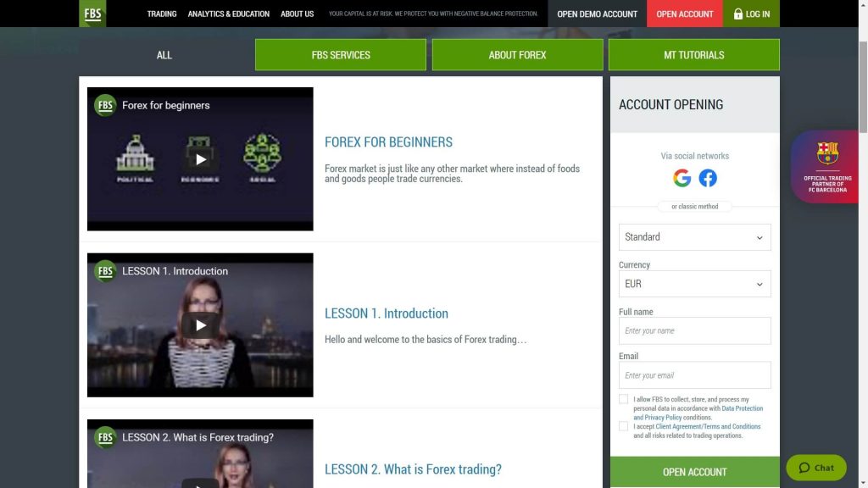This screenshot has width=868, height=488.
Task: Click the FC Barcelona partner badge
Action: click(x=826, y=167)
